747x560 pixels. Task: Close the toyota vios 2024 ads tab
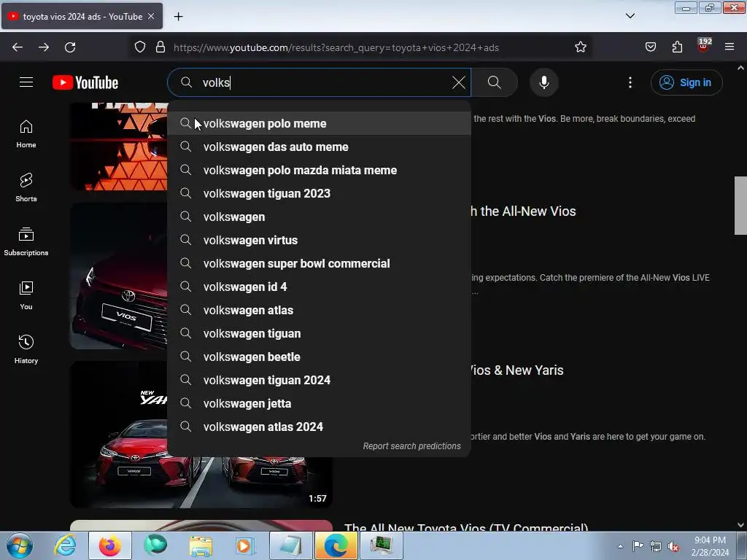coord(151,16)
